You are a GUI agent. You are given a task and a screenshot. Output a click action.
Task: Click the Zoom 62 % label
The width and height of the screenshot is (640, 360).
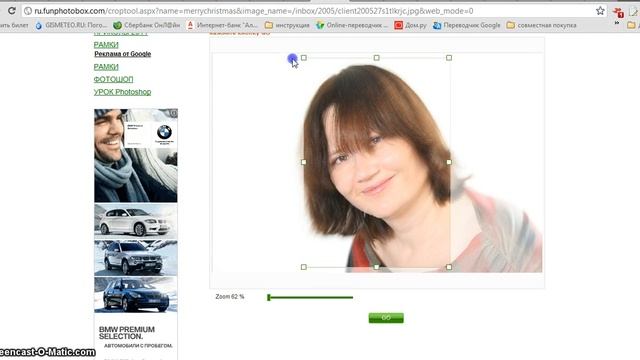click(x=230, y=297)
